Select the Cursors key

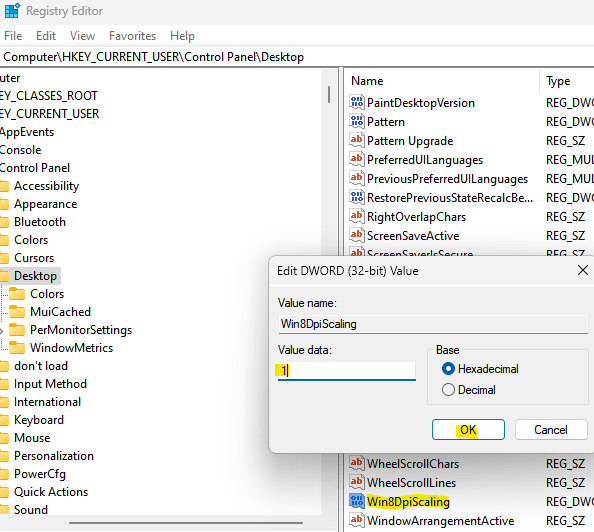point(34,258)
